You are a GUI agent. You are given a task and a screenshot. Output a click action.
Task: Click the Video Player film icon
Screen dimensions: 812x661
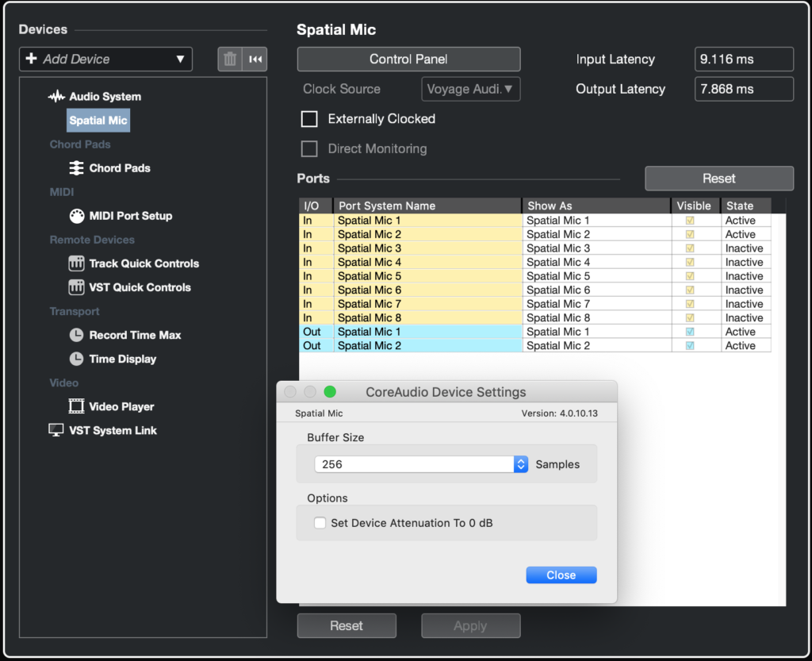click(77, 406)
